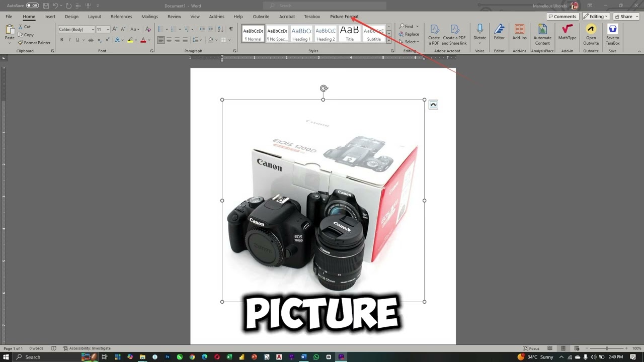
Task: Click the Justify alignment icon
Action: (185, 40)
